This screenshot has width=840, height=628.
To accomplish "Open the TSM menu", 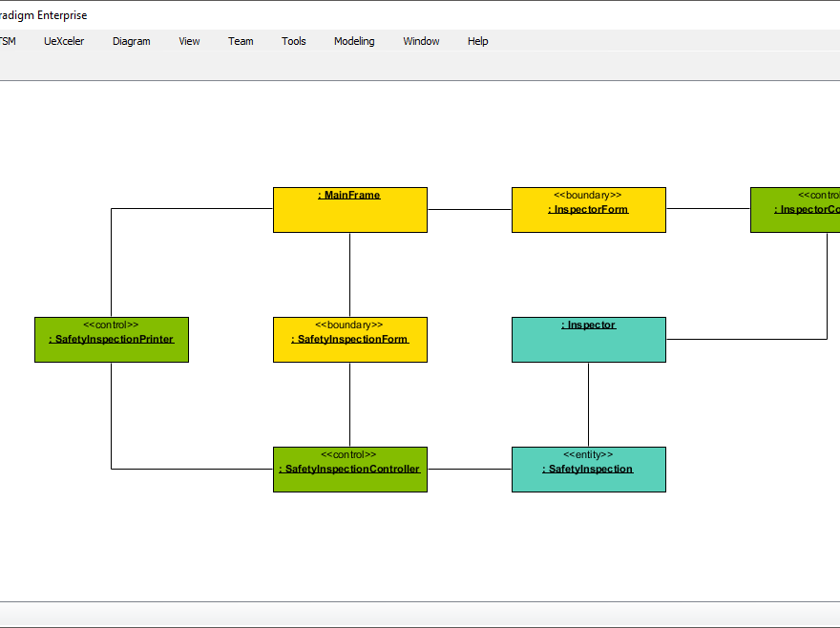I will [x=8, y=41].
